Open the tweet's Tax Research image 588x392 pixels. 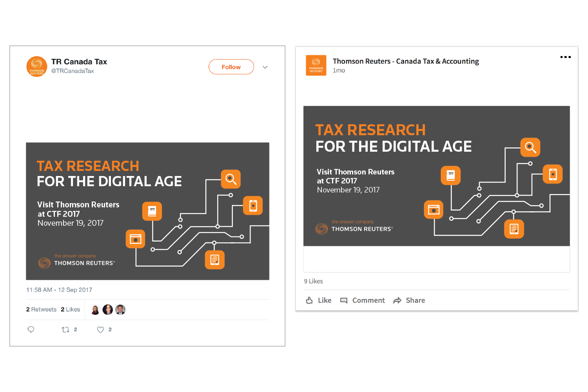pyautogui.click(x=147, y=211)
